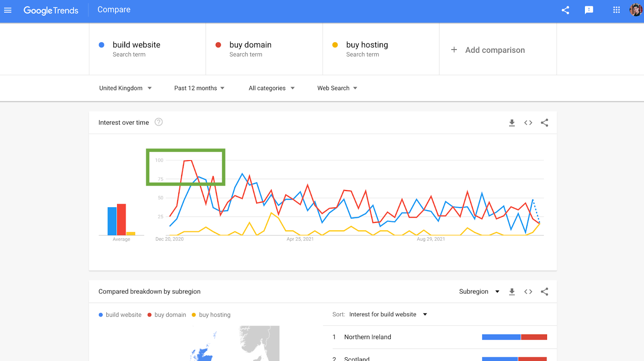
Task: Expand the Past 12 months time range
Action: (199, 88)
